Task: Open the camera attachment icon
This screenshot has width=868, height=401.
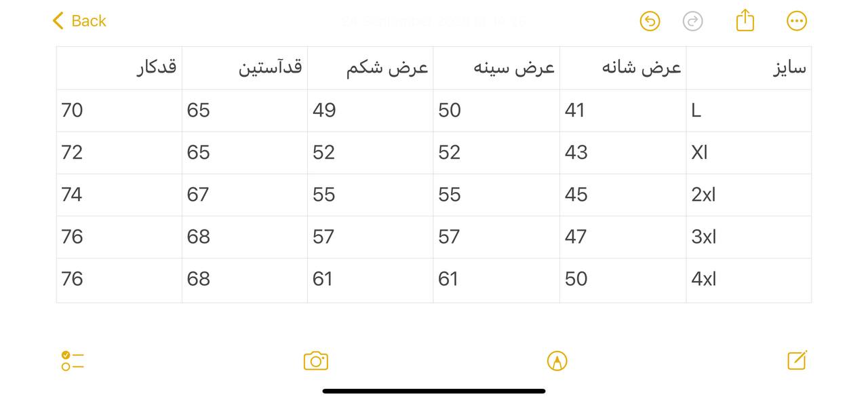Action: (x=316, y=360)
